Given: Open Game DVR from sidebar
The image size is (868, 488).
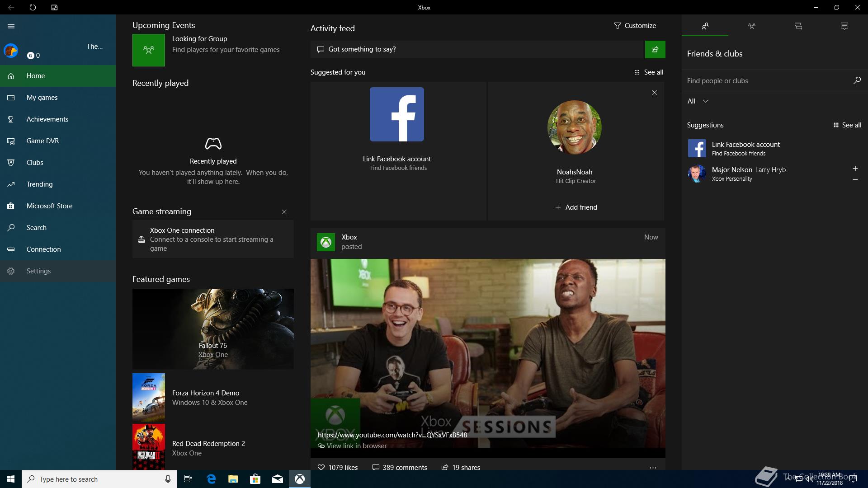Looking at the screenshot, I should (58, 141).
